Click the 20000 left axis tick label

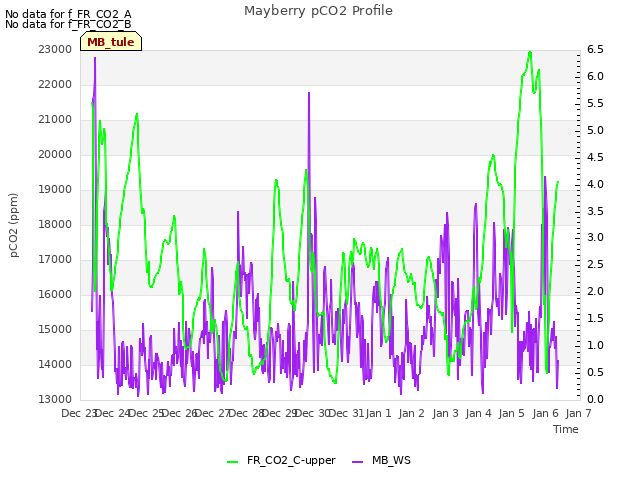pos(55,155)
